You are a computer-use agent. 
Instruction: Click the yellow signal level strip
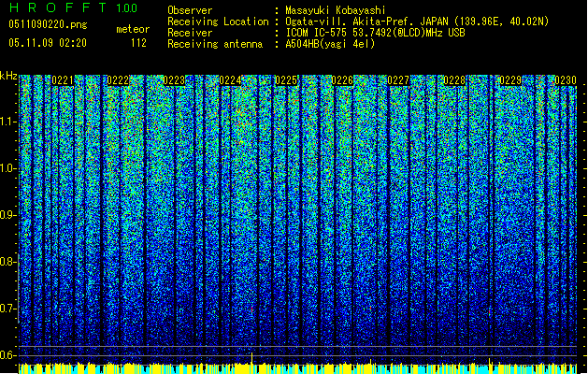pos(294,368)
